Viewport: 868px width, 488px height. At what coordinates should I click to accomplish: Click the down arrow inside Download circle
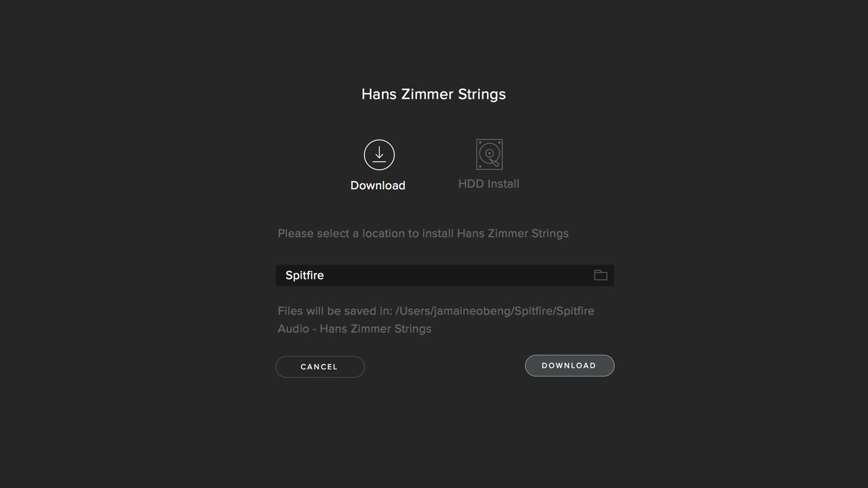tap(379, 154)
